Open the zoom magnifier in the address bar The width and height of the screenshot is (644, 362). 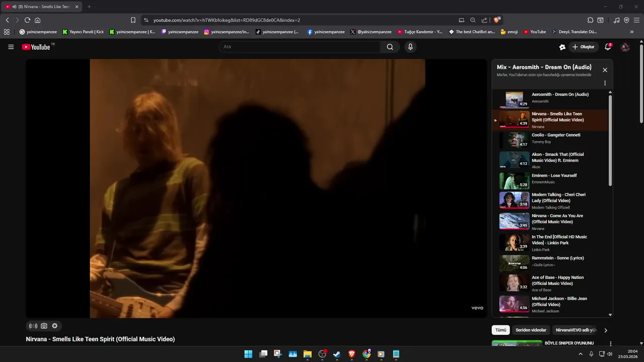(473, 20)
